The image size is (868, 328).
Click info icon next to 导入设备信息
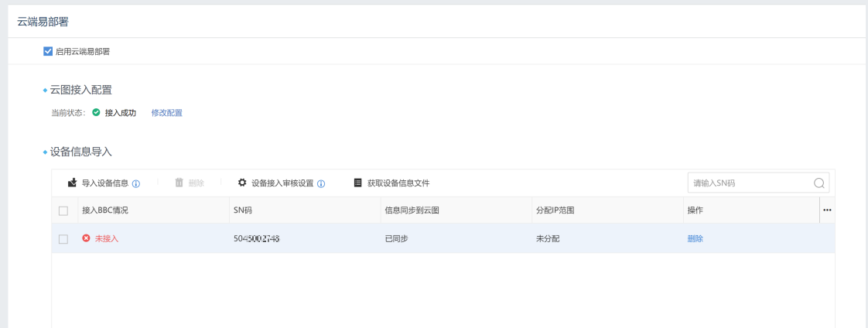136,183
